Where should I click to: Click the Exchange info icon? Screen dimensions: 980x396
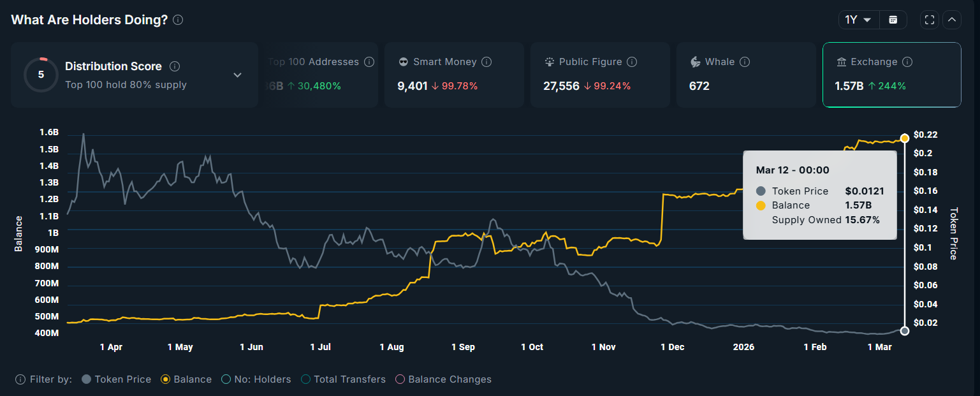point(907,62)
